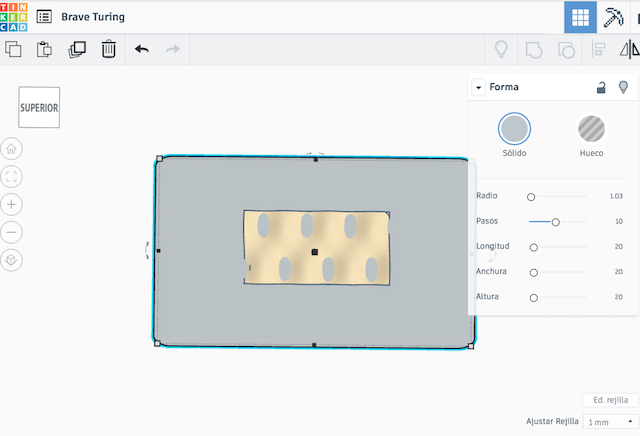Click the Altura slider handle
The width and height of the screenshot is (640, 436).
click(x=533, y=298)
